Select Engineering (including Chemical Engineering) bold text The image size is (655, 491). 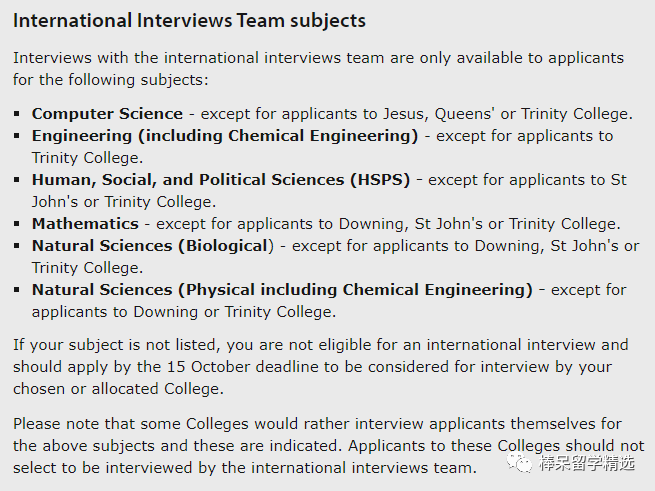point(225,136)
